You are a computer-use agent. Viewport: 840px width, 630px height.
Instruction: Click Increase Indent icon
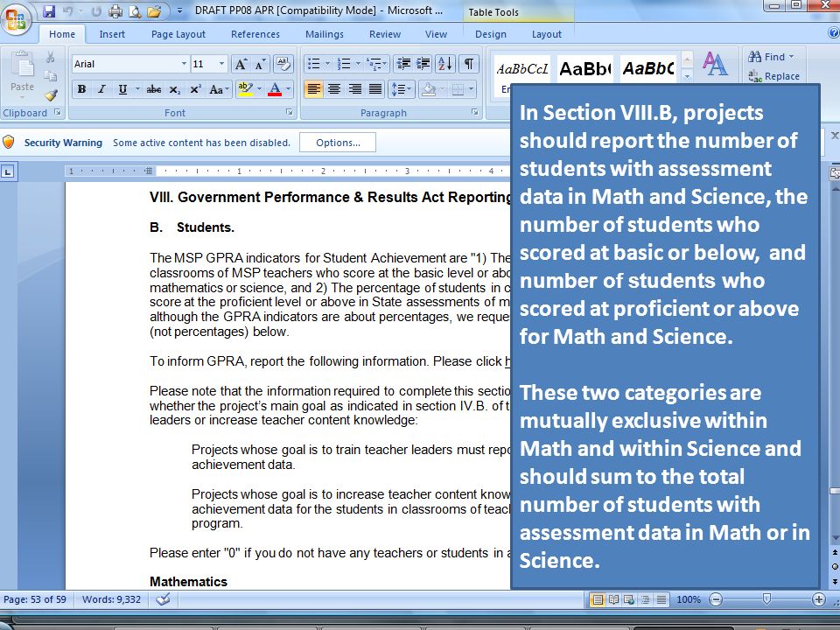[x=423, y=64]
